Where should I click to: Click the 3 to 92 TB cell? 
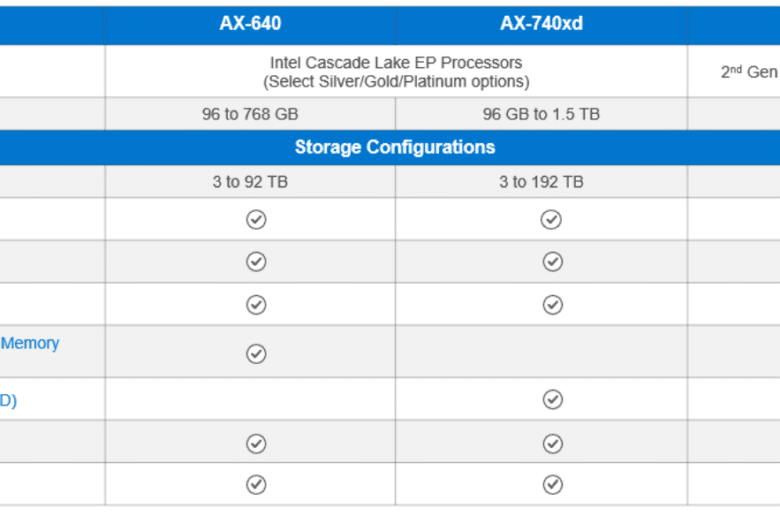[250, 182]
